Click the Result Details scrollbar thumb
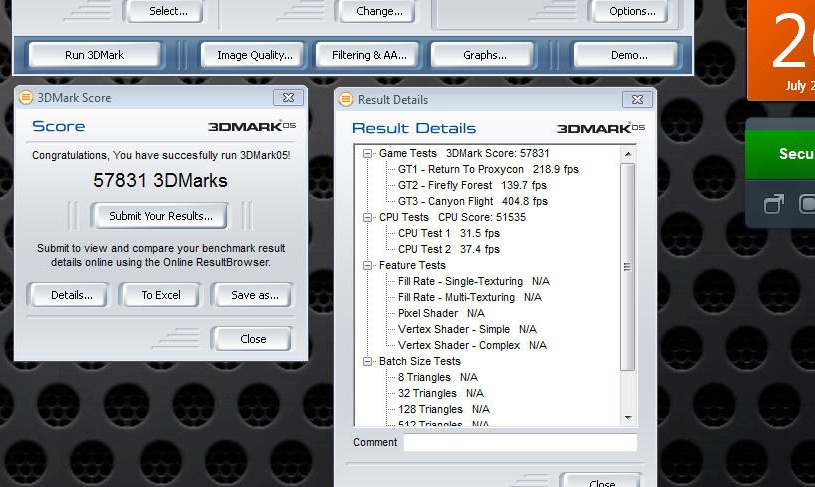Viewport: 815px width, 487px height. coord(628,267)
